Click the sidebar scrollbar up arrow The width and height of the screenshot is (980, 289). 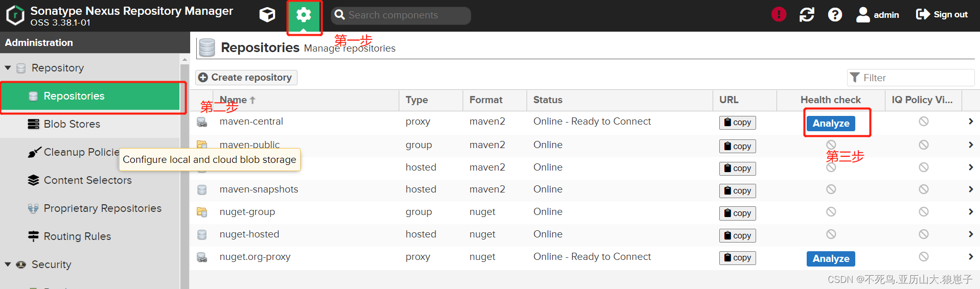[185, 60]
